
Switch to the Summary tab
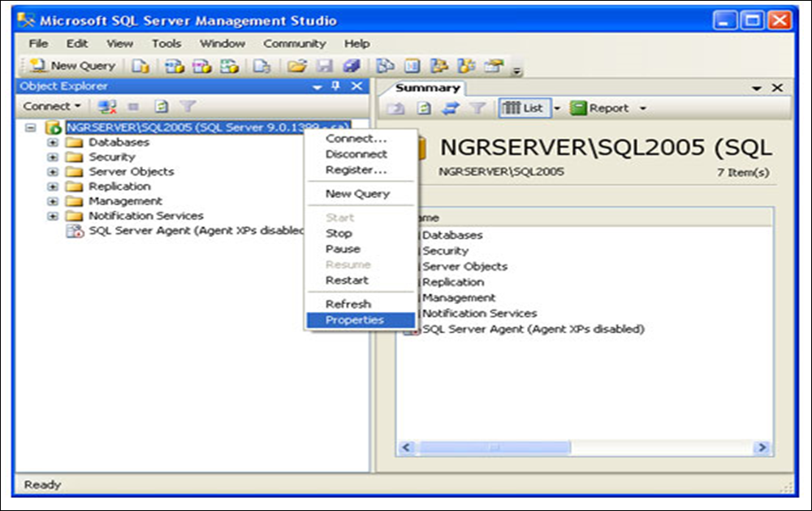click(427, 88)
